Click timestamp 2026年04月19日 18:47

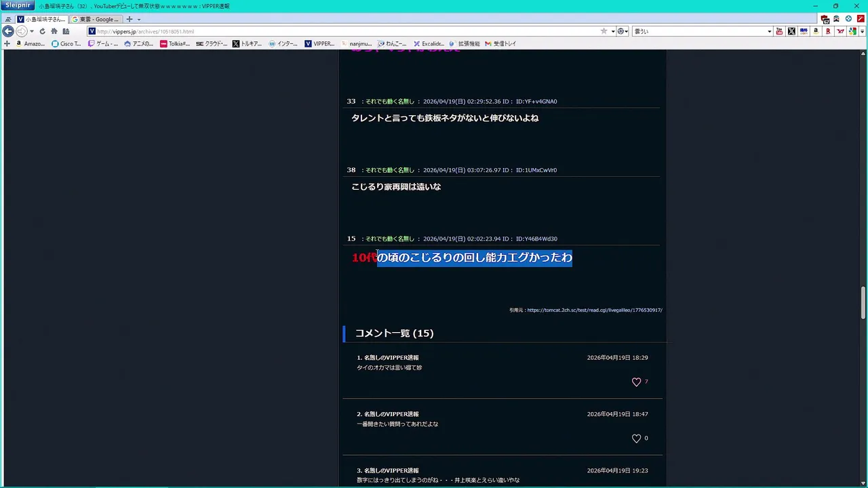617,414
